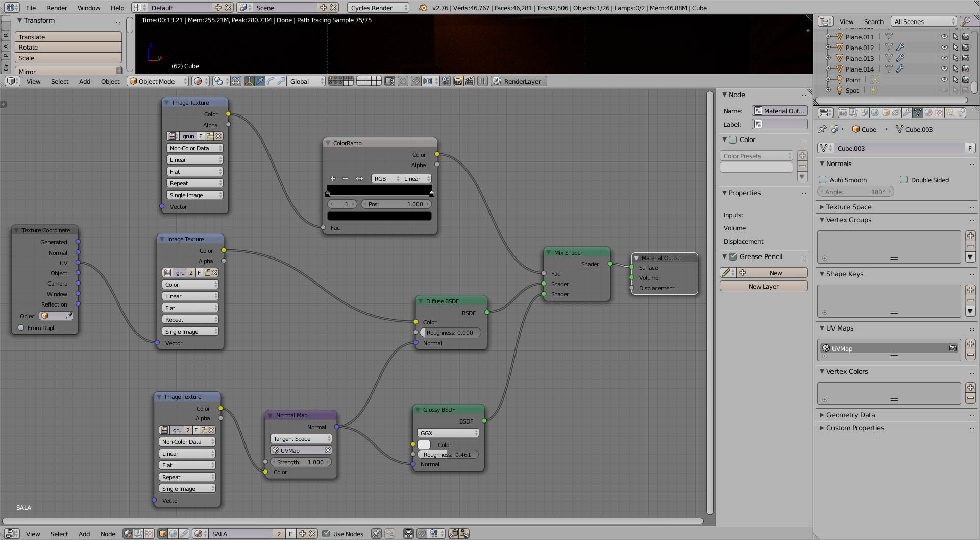Click the translate manipulator arrow icon

tap(260, 81)
